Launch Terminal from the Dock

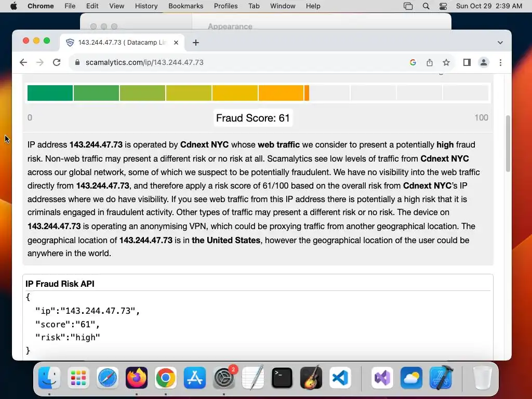tap(282, 378)
